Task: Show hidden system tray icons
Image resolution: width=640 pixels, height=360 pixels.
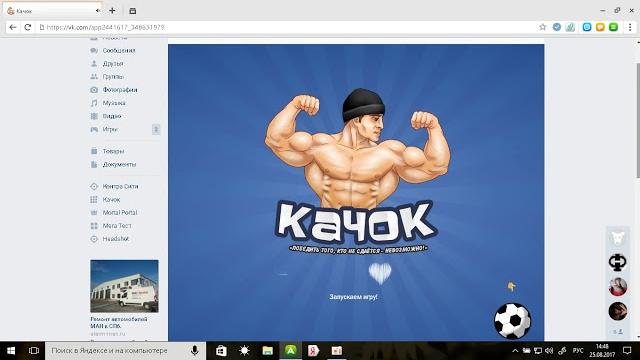Action: 515,351
